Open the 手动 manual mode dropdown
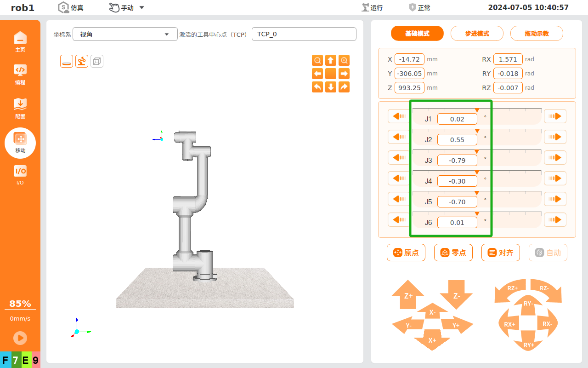 tap(127, 8)
